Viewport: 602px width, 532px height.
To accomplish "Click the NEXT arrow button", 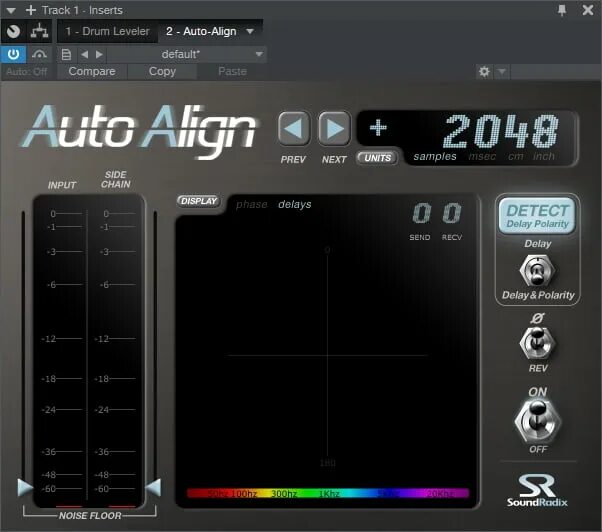I will pyautogui.click(x=334, y=129).
